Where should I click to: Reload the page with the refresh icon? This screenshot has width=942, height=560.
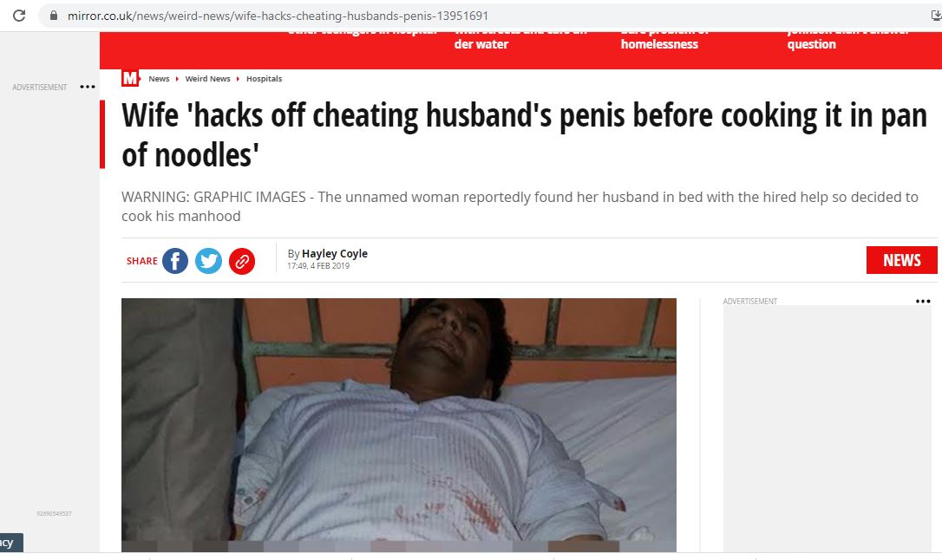pyautogui.click(x=19, y=16)
